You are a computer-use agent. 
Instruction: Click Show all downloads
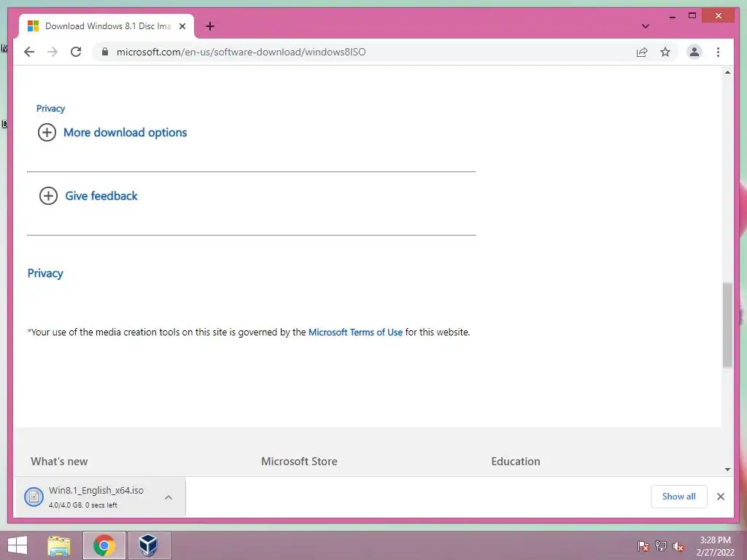(x=679, y=496)
